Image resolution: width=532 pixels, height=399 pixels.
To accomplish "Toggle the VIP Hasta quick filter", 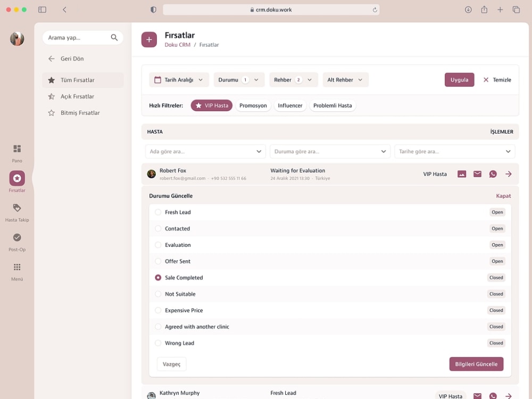I will click(x=211, y=105).
